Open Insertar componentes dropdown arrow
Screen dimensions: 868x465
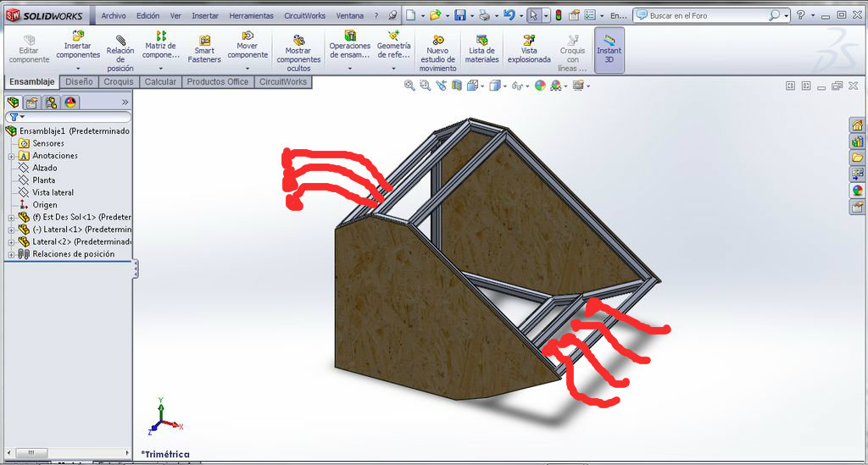tap(78, 69)
